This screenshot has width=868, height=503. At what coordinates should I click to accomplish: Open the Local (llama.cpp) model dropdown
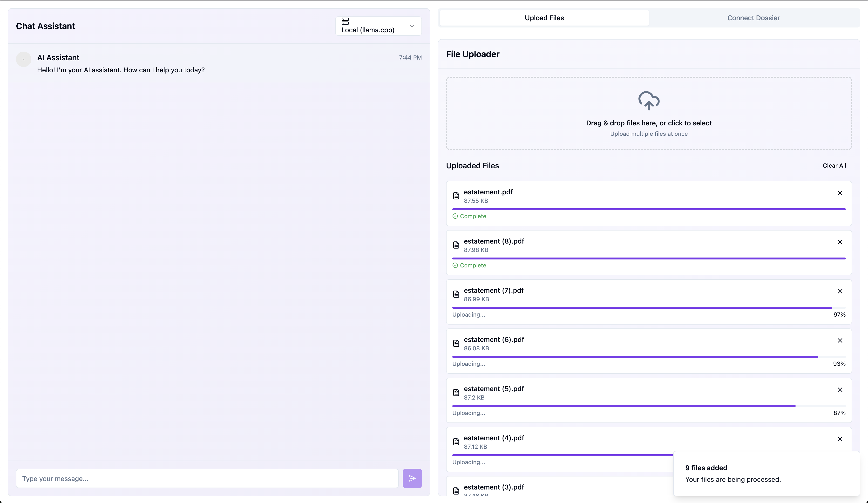point(378,26)
